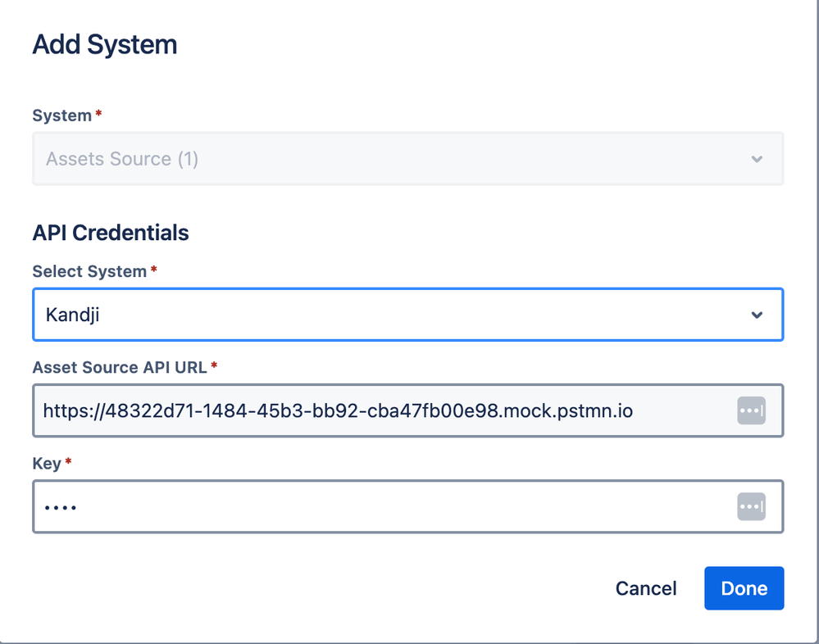
Task: Expand the Kandji dropdown via its chevron arrow
Action: click(757, 315)
